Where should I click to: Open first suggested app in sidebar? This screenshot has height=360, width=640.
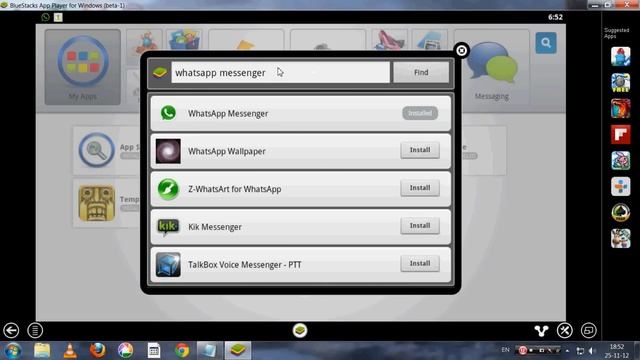(x=620, y=56)
